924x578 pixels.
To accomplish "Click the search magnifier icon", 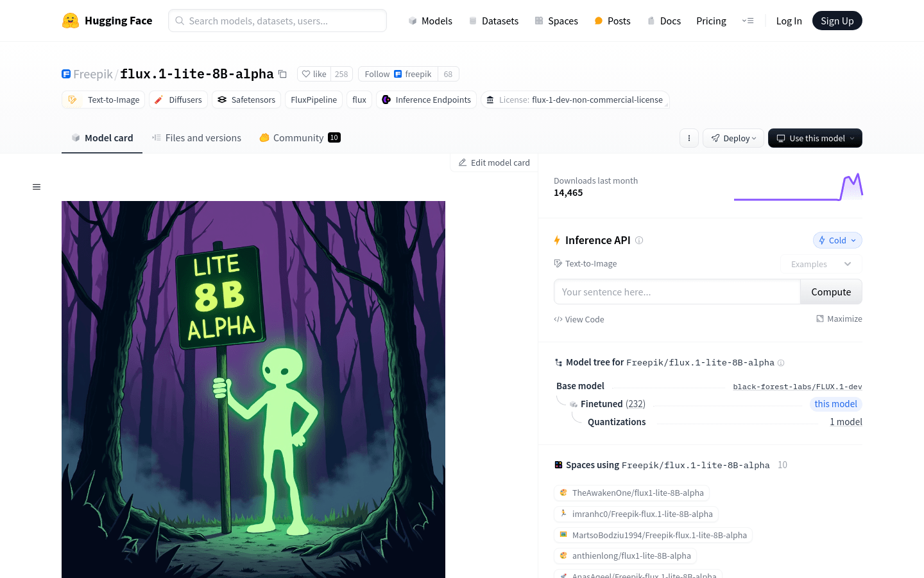I will 180,21.
